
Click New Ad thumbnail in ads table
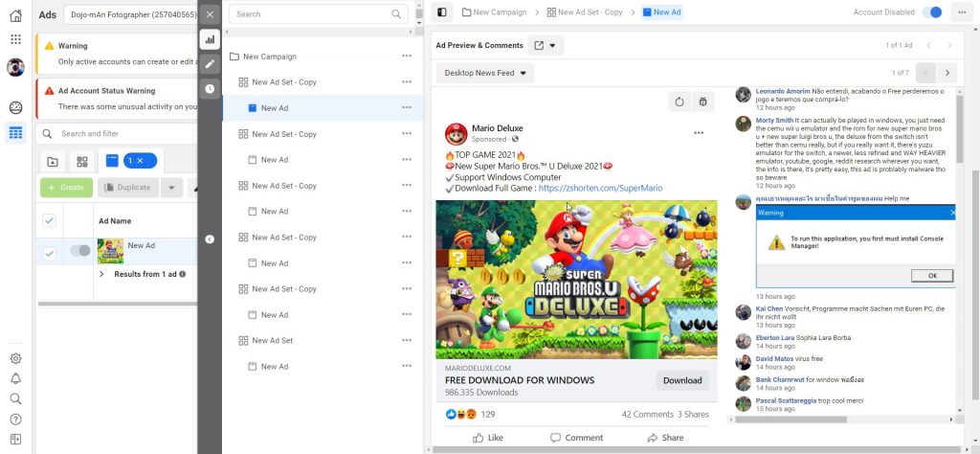[x=110, y=251]
